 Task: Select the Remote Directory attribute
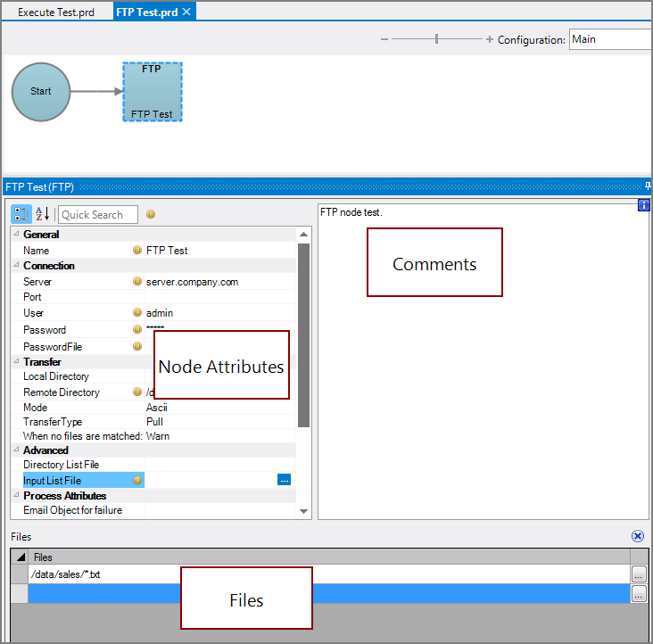point(62,392)
